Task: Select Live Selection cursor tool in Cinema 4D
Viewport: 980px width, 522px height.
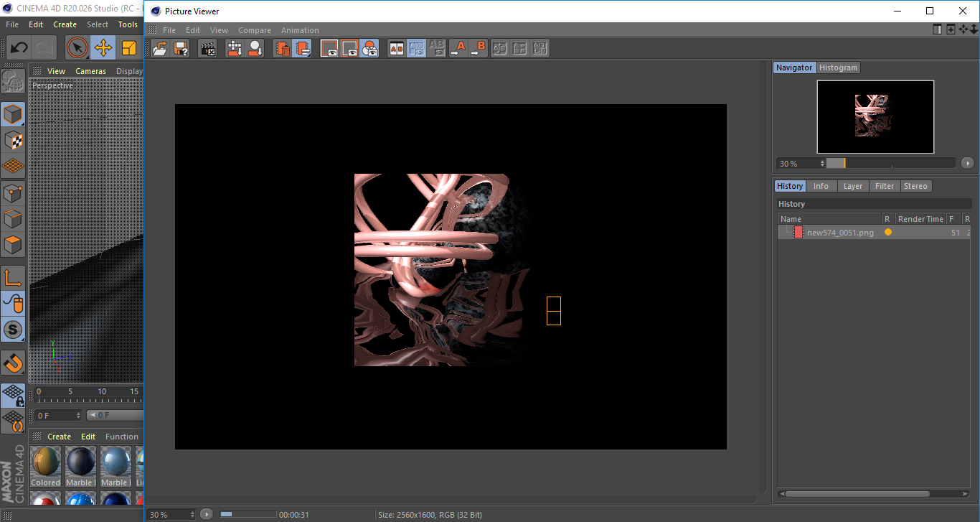Action: click(x=77, y=48)
